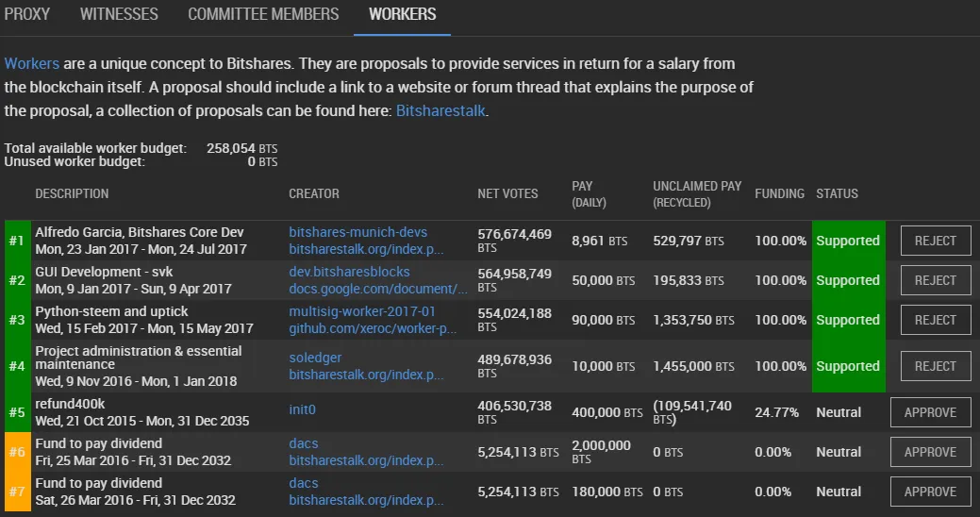Reject the Project administration worker
The width and height of the screenshot is (980, 517).
(x=936, y=366)
